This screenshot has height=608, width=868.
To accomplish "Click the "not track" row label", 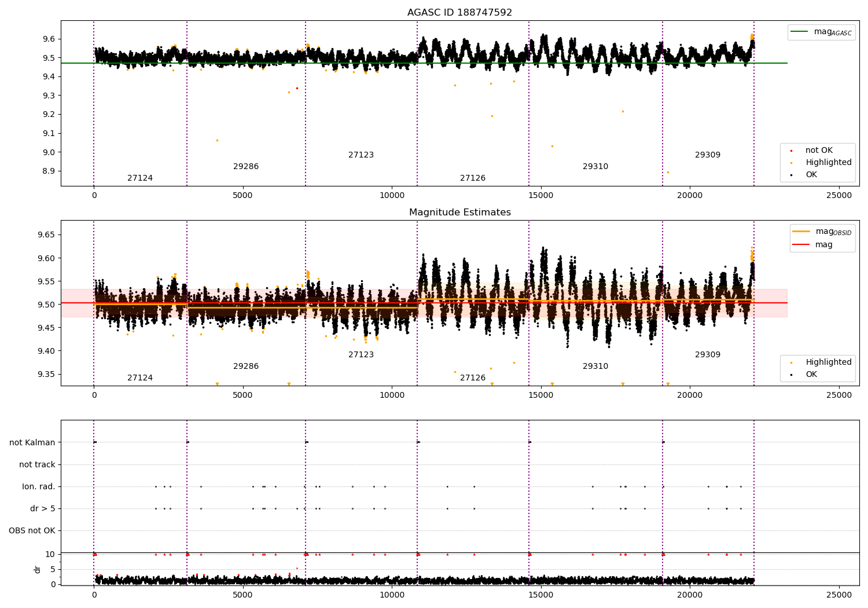I will pos(37,464).
